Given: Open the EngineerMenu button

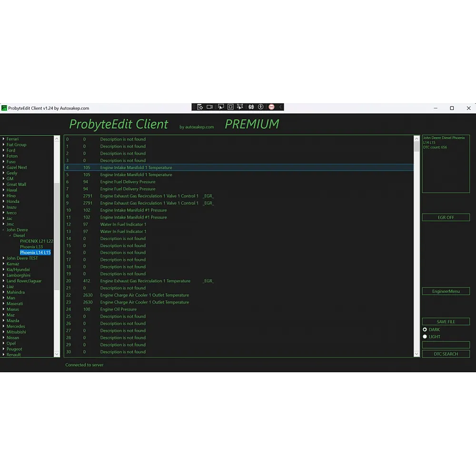Looking at the screenshot, I should [x=446, y=291].
